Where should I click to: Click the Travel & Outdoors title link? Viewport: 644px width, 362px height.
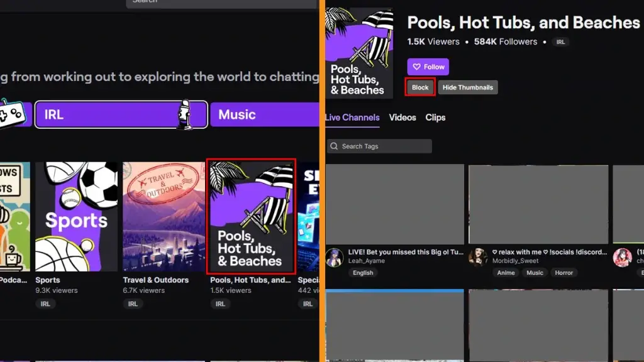pyautogui.click(x=156, y=280)
